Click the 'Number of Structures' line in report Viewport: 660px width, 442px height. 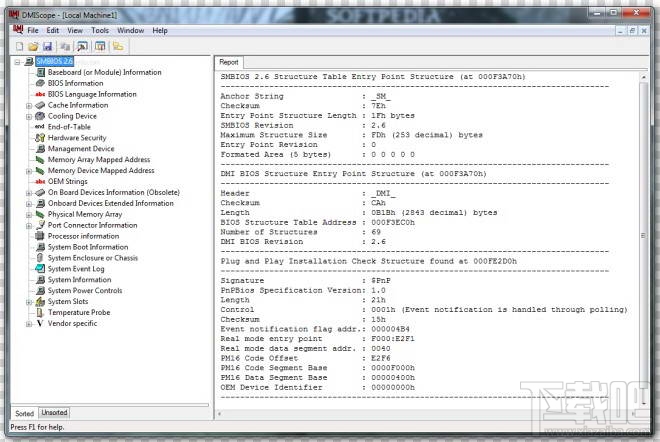pos(301,232)
